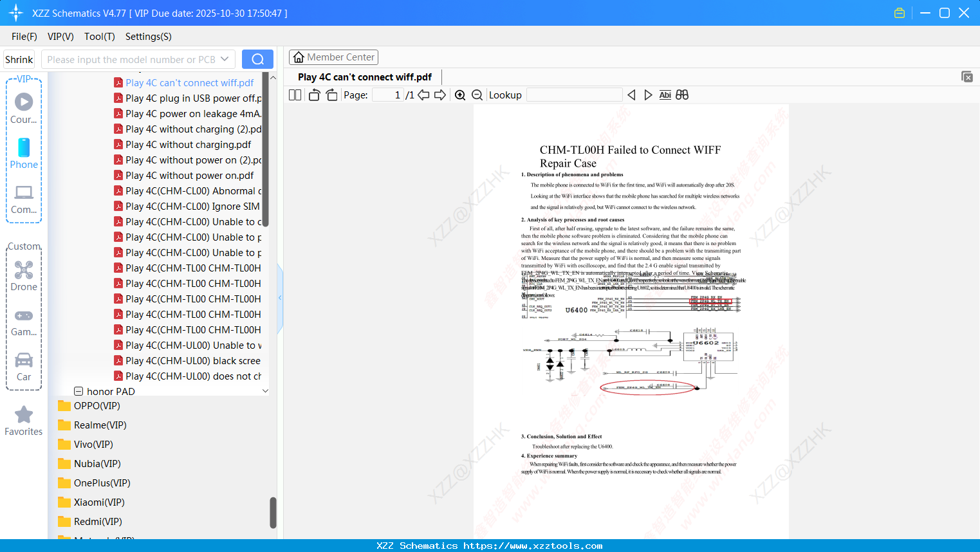
Task: Open the Game console category
Action: tap(24, 322)
